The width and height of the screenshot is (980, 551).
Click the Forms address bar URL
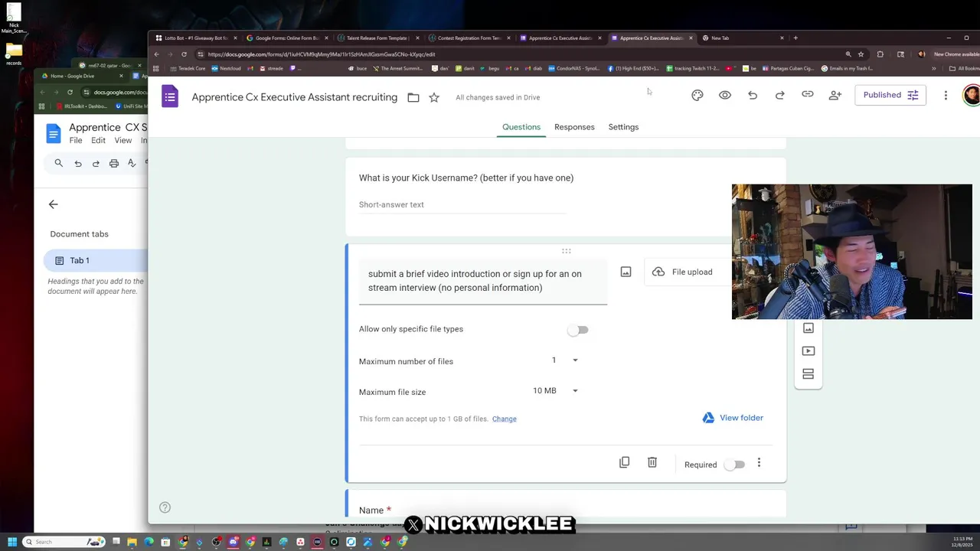pyautogui.click(x=322, y=54)
